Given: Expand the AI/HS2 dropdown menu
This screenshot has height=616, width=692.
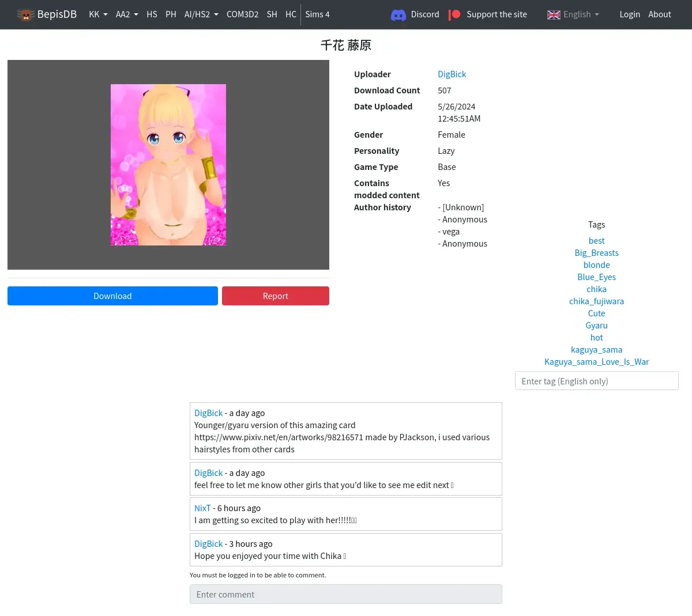Looking at the screenshot, I should pos(201,14).
